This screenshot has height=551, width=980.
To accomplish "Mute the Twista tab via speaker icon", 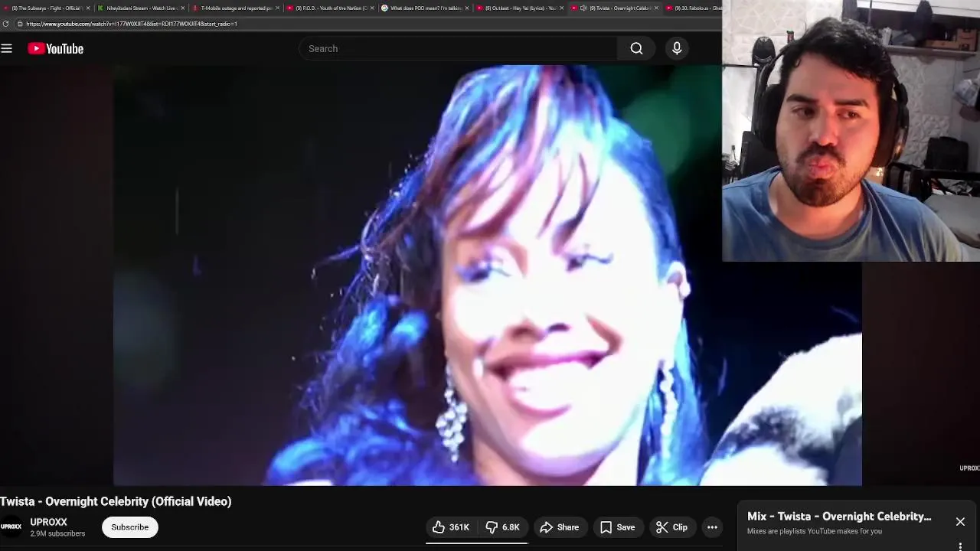I will 583,8.
